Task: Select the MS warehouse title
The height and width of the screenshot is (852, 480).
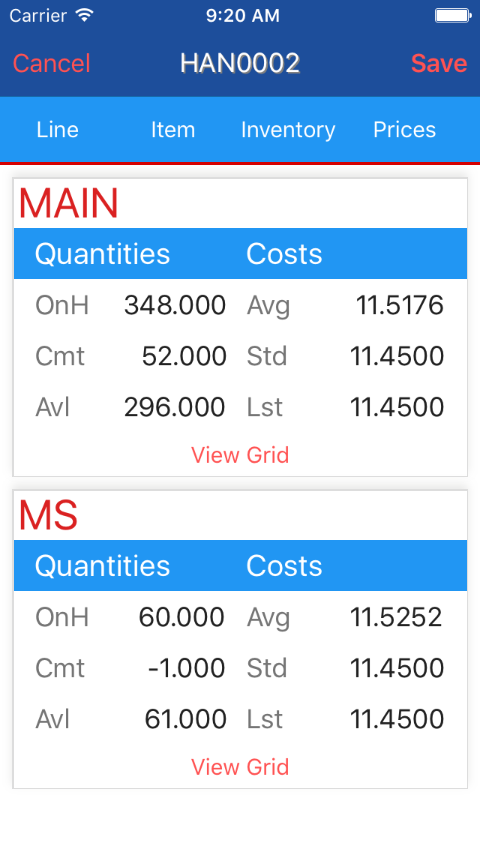Action: (x=48, y=516)
